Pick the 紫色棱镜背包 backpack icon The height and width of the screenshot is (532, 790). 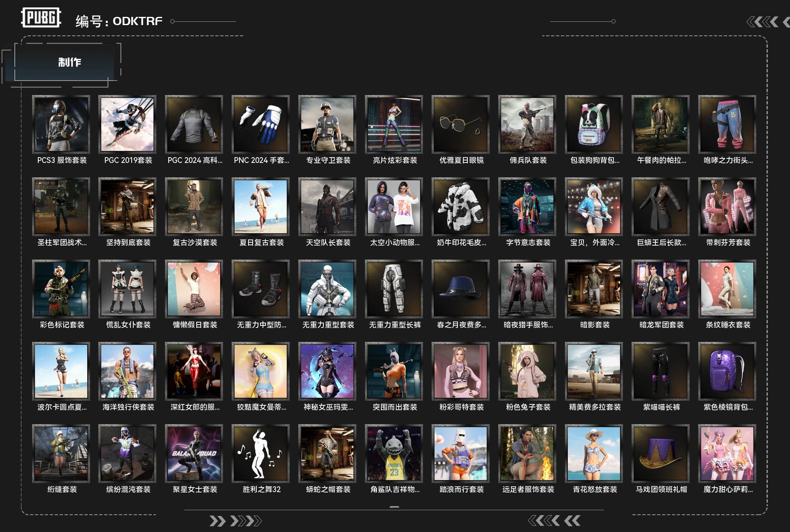pyautogui.click(x=727, y=371)
